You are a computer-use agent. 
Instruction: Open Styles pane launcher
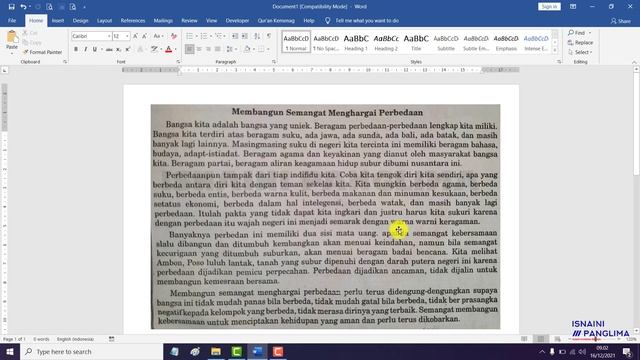click(x=559, y=62)
